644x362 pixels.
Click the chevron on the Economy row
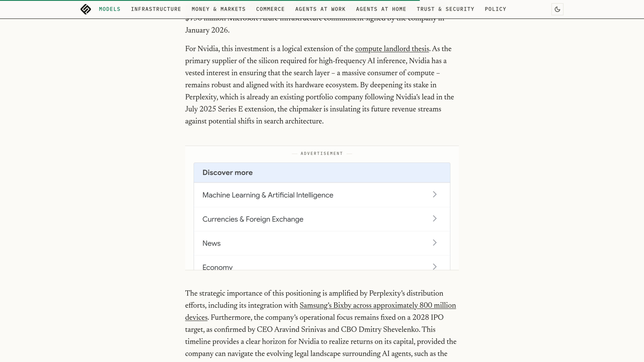435,266
